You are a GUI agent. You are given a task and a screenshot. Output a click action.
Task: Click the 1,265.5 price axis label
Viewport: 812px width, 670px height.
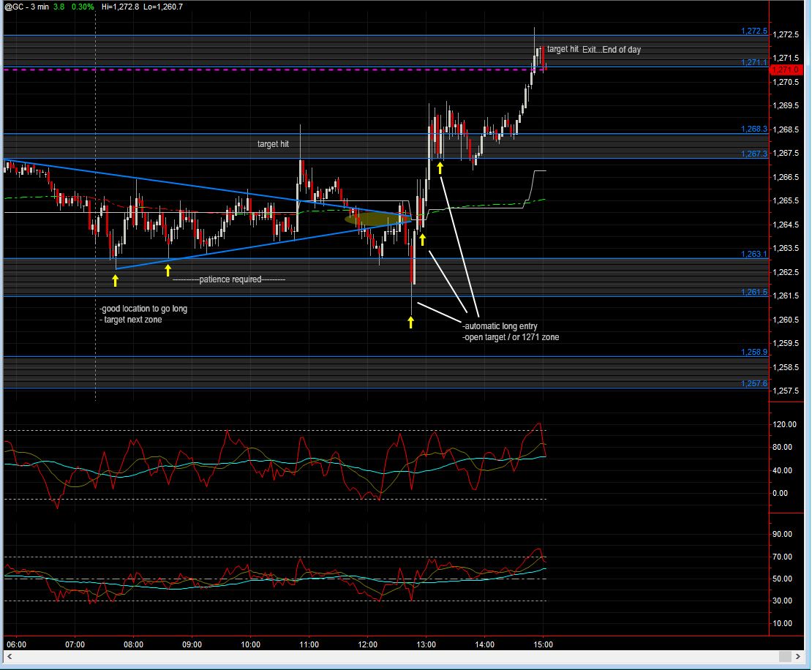(x=786, y=201)
